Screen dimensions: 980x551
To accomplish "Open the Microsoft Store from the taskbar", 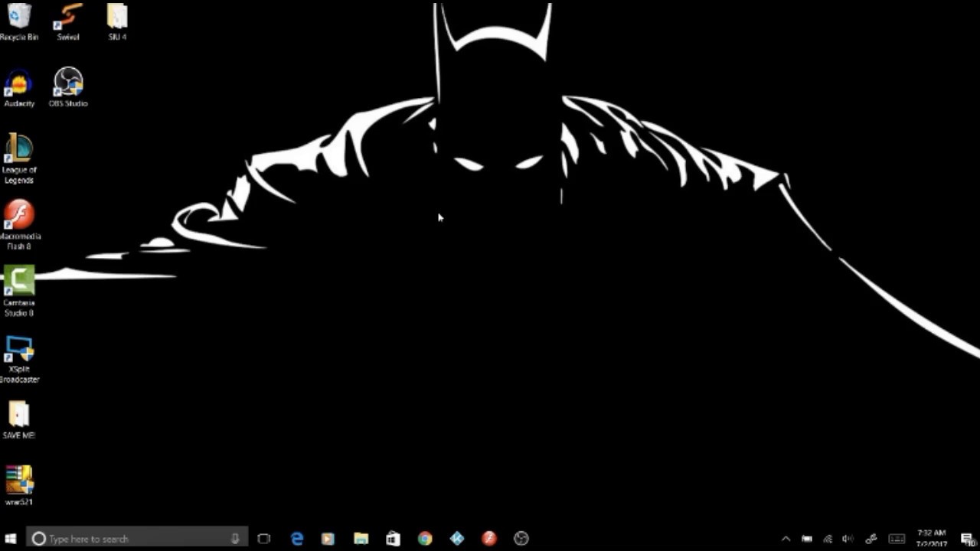I will (393, 539).
